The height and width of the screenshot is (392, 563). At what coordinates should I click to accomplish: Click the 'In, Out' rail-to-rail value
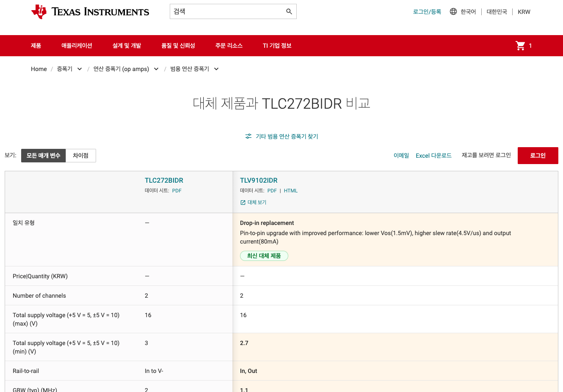(248, 371)
